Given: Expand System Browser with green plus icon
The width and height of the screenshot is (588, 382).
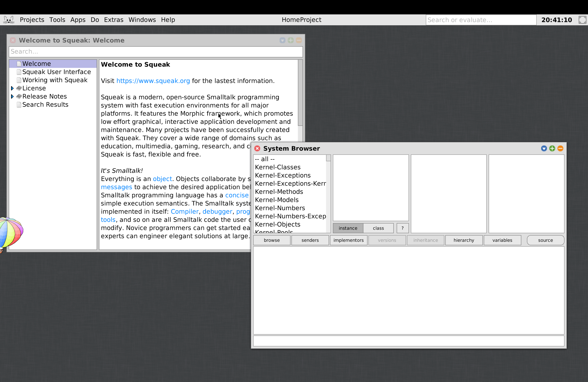Looking at the screenshot, I should coord(552,148).
